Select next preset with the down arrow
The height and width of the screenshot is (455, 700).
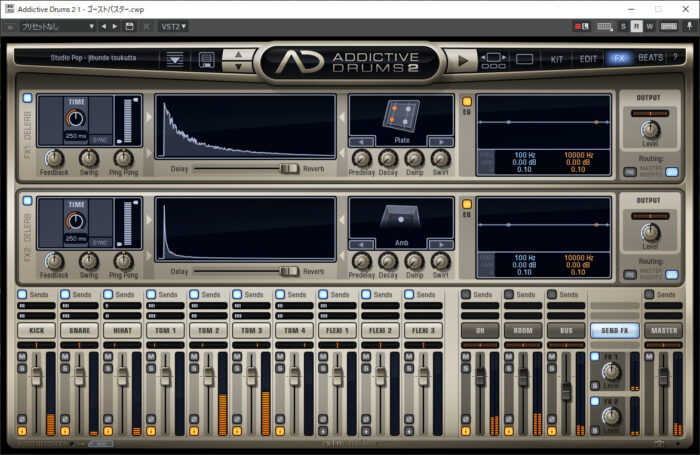[x=238, y=67]
